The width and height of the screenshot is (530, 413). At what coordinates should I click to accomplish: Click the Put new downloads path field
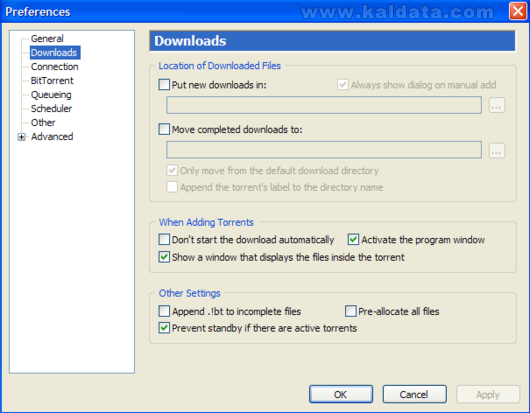[324, 105]
